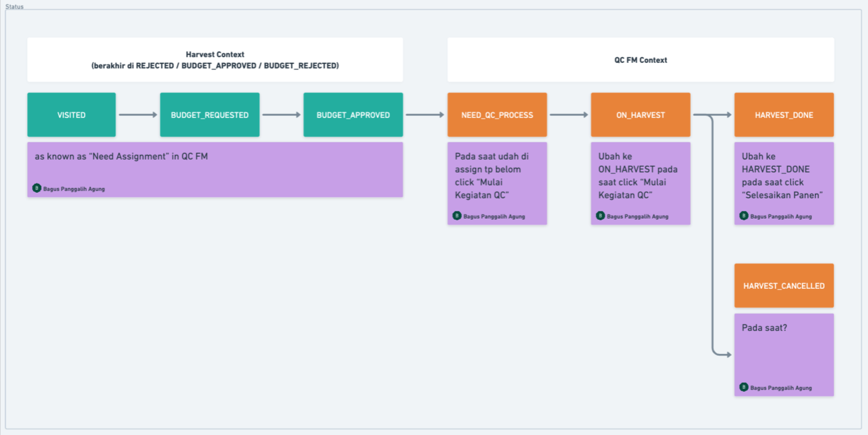Screen dimensions: 868x435
Task: Click the Harvest Context header box
Action: coord(215,60)
